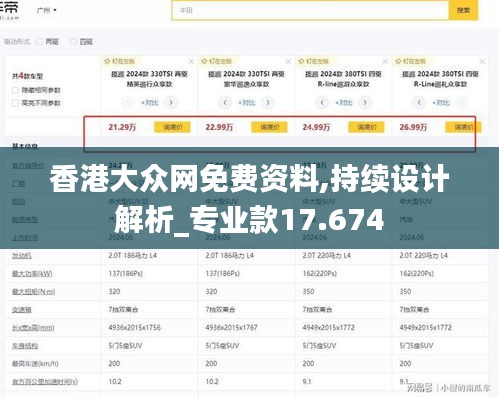Enable the hide identical parameters checkbox
The height and width of the screenshot is (397, 499).
coord(15,90)
